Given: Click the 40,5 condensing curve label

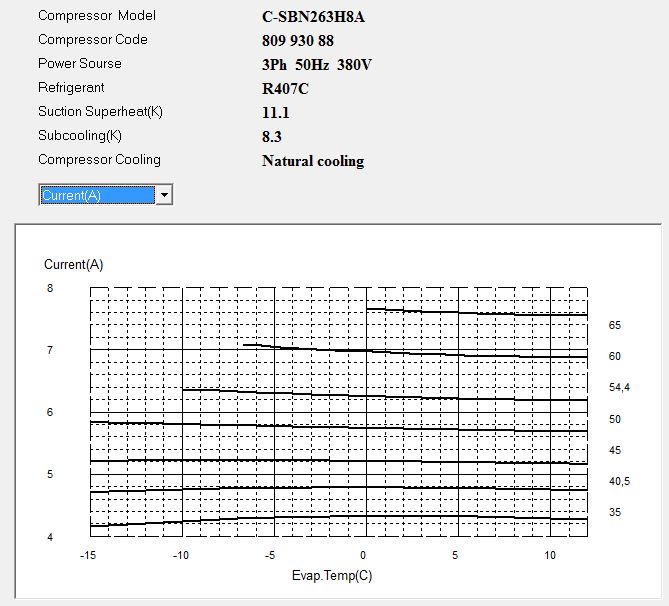Looking at the screenshot, I should click(x=620, y=481).
